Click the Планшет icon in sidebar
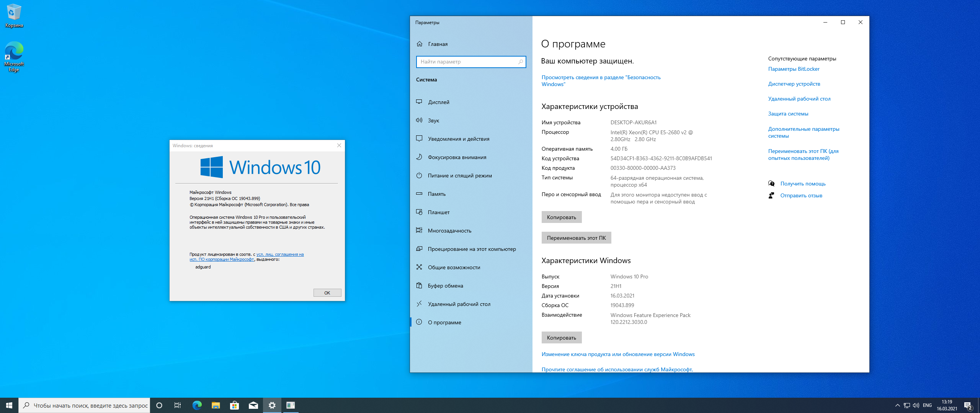Viewport: 980px width, 413px height. coord(419,212)
